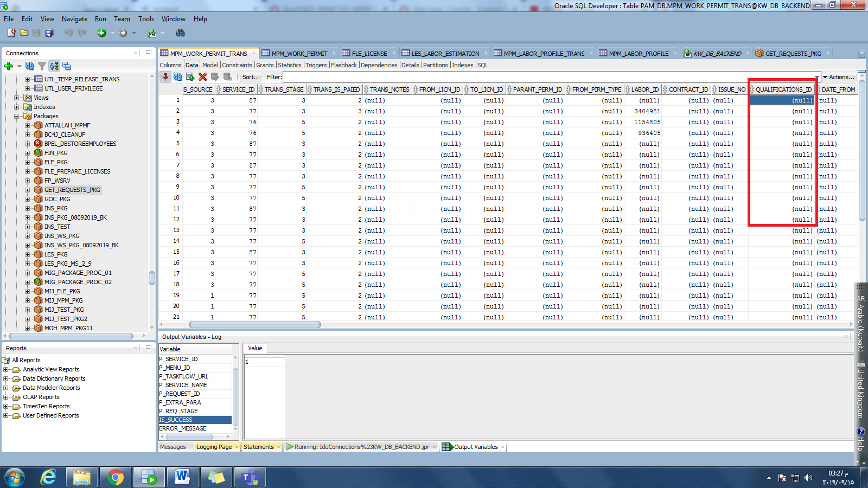The width and height of the screenshot is (868, 488).
Task: Open Microsoft Word from taskbar
Action: (x=182, y=478)
